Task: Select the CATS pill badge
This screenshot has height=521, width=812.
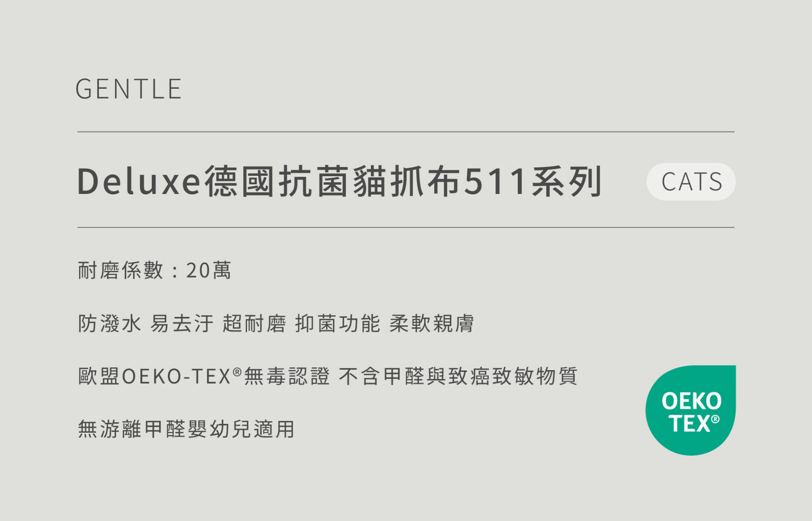Action: click(691, 182)
